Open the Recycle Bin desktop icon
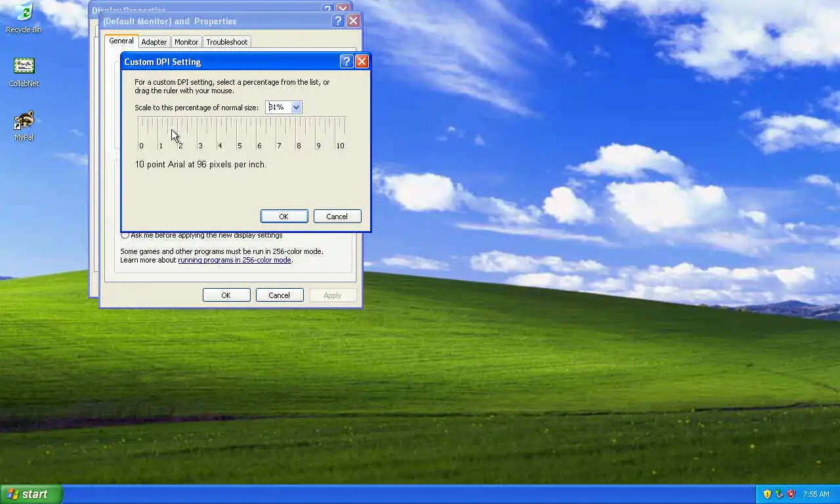Viewport: 840px width, 504px height. (x=24, y=17)
